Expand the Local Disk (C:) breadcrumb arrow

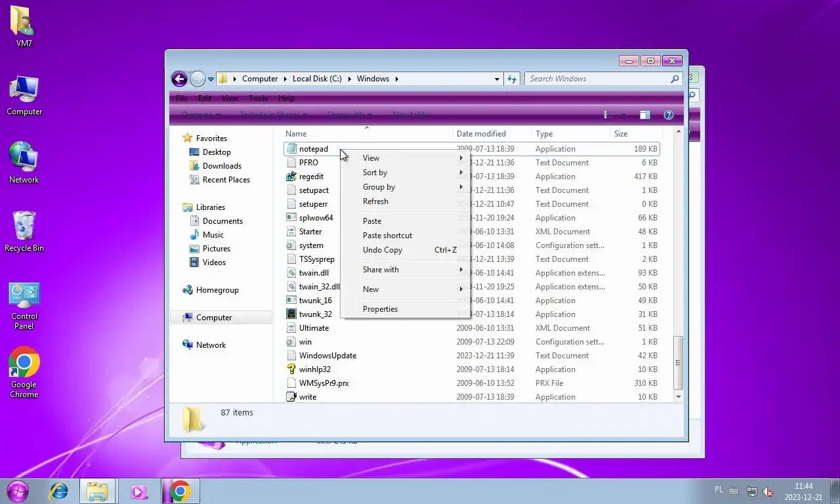349,79
